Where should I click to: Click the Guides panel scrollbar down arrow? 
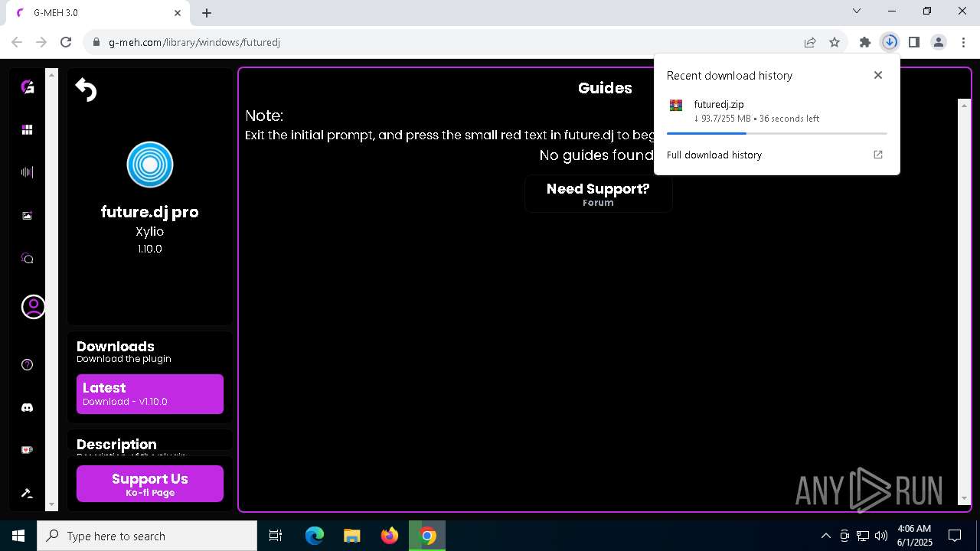point(964,498)
